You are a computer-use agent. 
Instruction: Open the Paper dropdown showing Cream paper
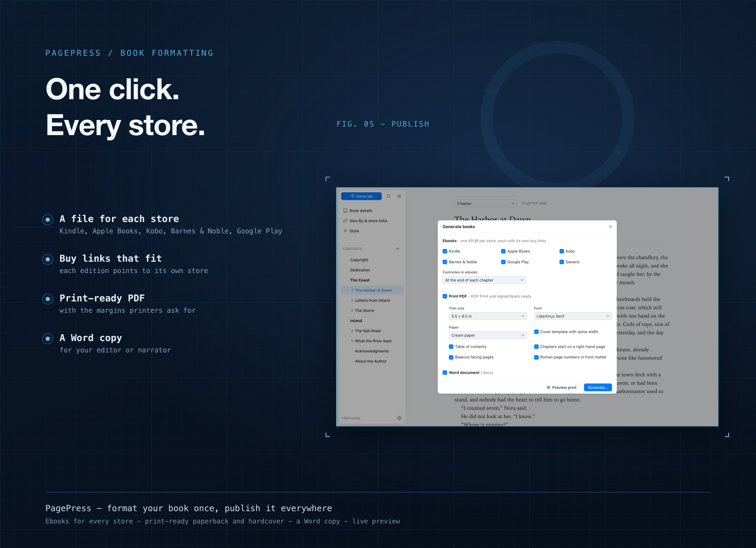[488, 335]
